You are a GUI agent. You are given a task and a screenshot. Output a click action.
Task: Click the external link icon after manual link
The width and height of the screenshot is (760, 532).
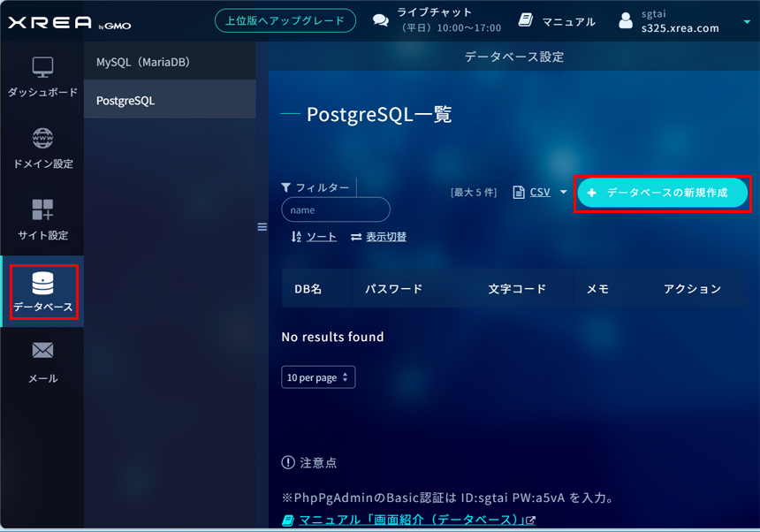click(531, 521)
